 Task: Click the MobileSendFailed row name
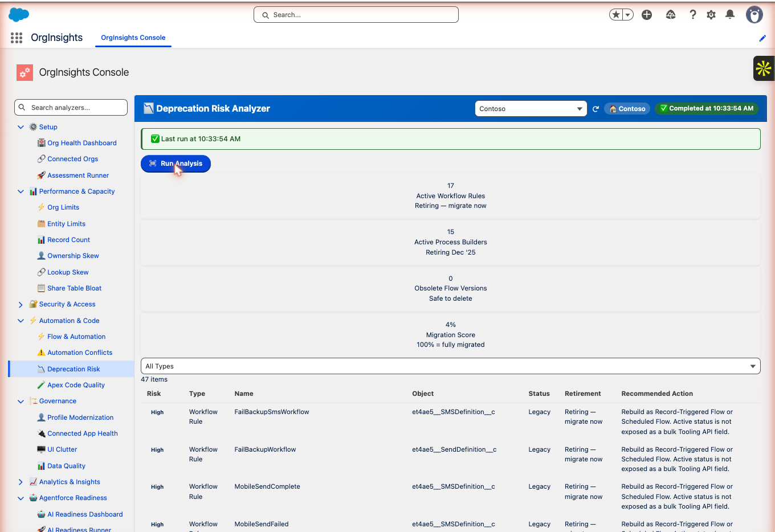click(262, 524)
